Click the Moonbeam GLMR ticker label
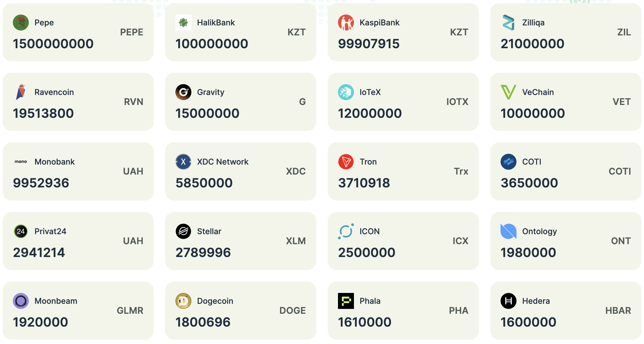The image size is (644, 344). pyautogui.click(x=130, y=311)
